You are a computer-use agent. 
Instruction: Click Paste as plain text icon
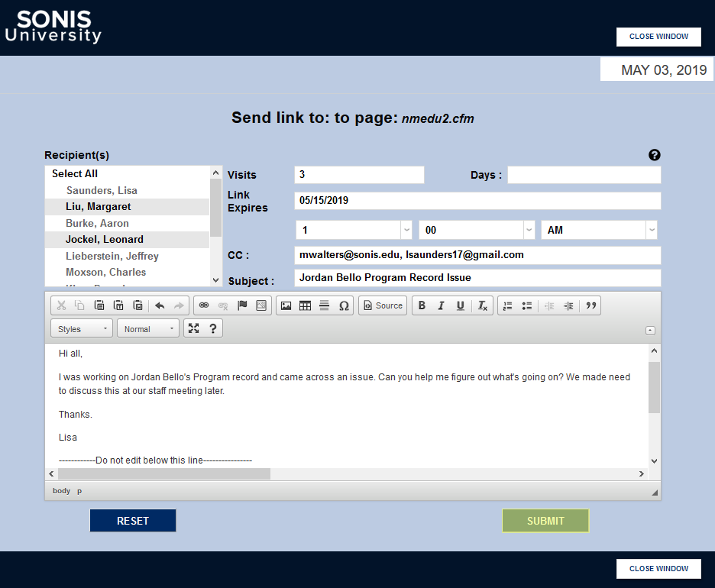(118, 305)
